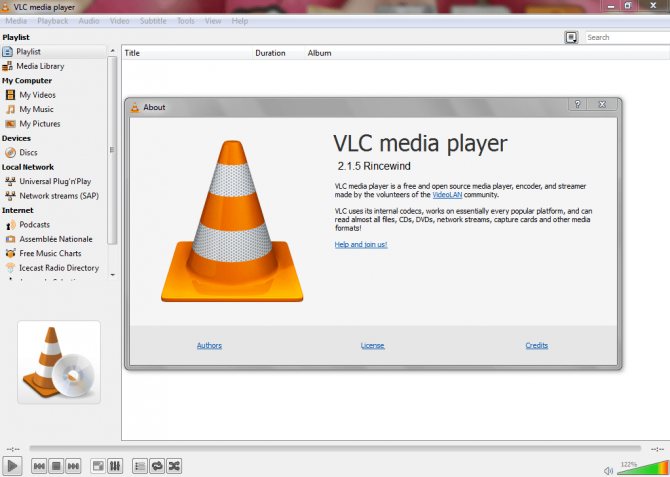This screenshot has height=477, width=670.
Task: Open the Media menu
Action: (16, 21)
